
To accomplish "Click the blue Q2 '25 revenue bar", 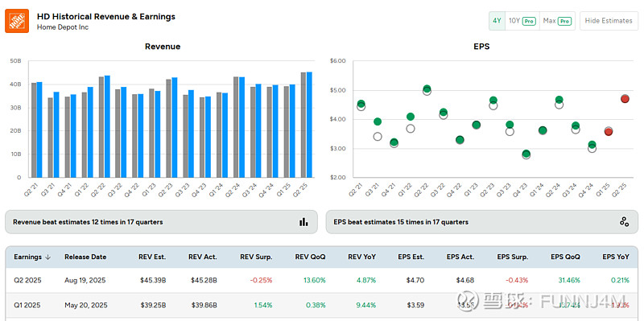I will point(309,125).
